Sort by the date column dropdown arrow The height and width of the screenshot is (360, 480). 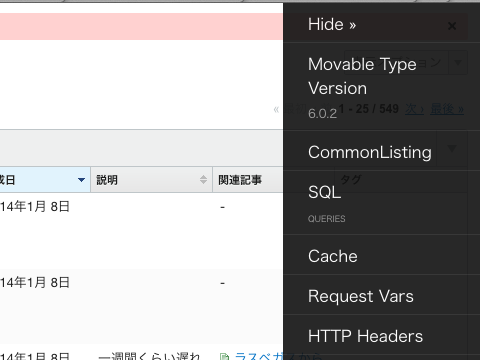[x=81, y=180]
